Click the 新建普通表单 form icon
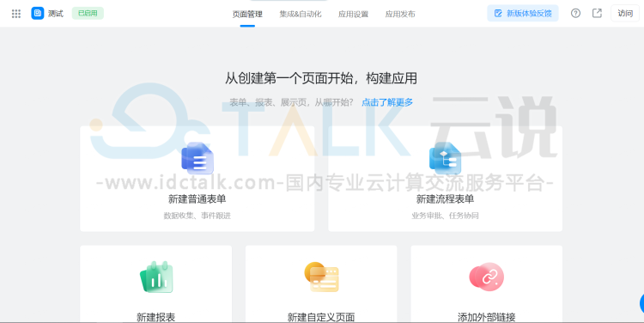 tap(197, 158)
